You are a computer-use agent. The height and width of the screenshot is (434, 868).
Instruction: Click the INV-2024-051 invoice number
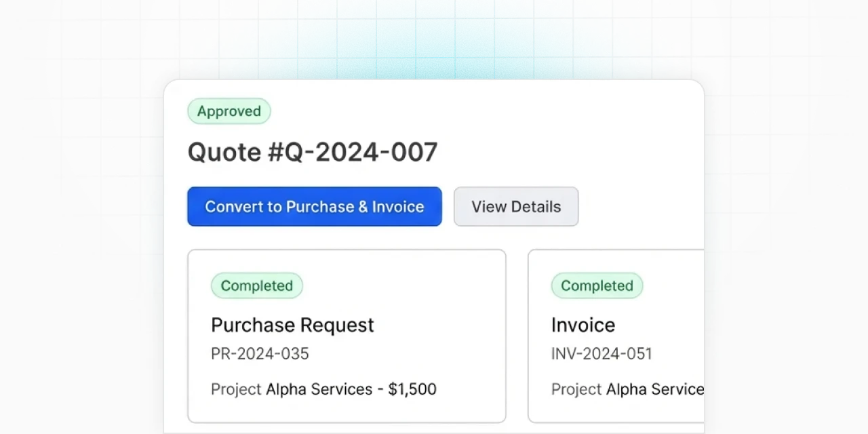pos(601,354)
